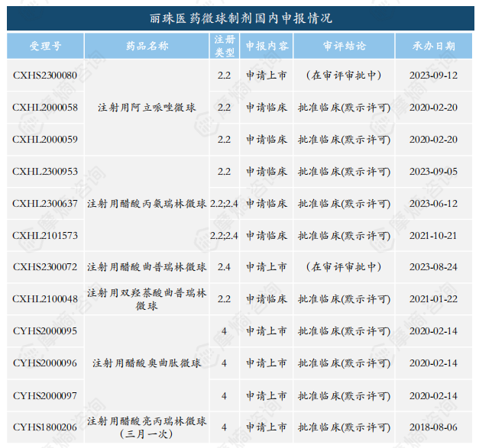479x448 pixels.
Task: Click drug name '注射用双羟萘酸曲普瑞林微球'
Action: coord(147,299)
